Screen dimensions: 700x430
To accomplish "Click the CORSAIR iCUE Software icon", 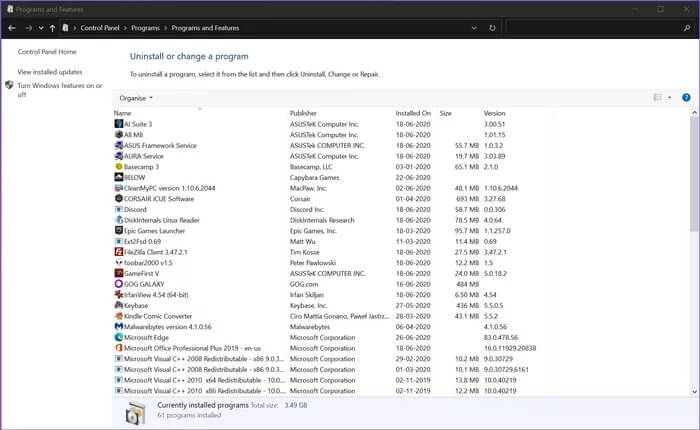I will [x=118, y=199].
